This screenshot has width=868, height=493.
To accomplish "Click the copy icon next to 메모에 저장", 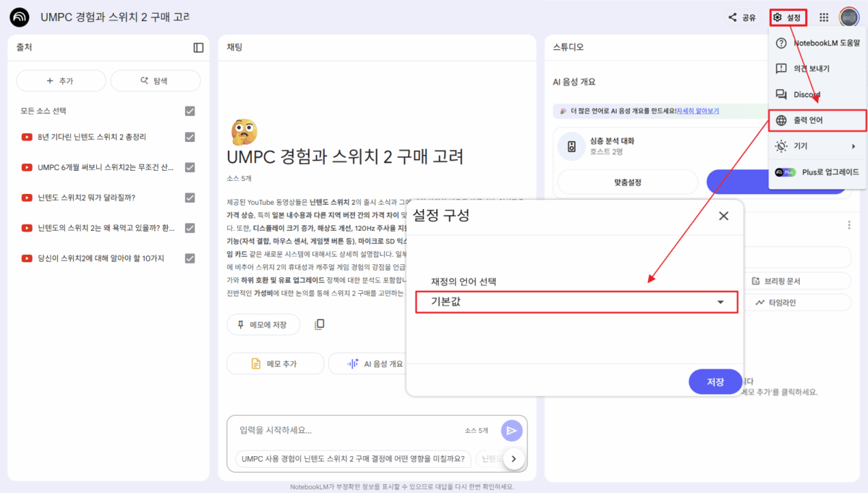I will [319, 324].
